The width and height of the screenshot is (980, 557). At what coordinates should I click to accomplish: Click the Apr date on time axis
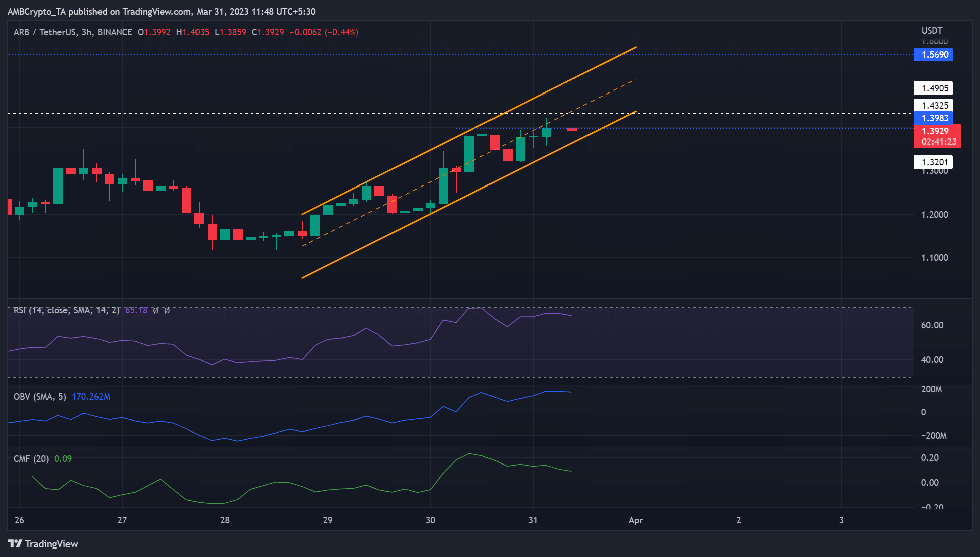point(636,520)
